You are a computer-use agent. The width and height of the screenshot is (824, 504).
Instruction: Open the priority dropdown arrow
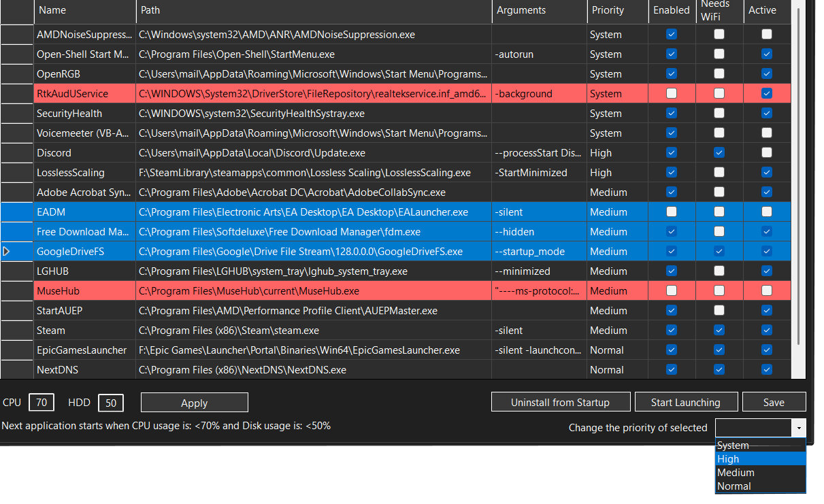798,428
